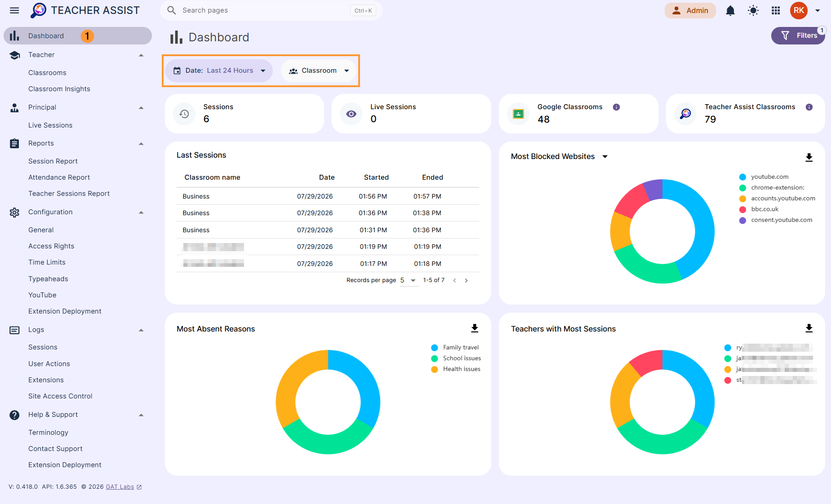Download Most Blocked Websites chart

tap(809, 157)
